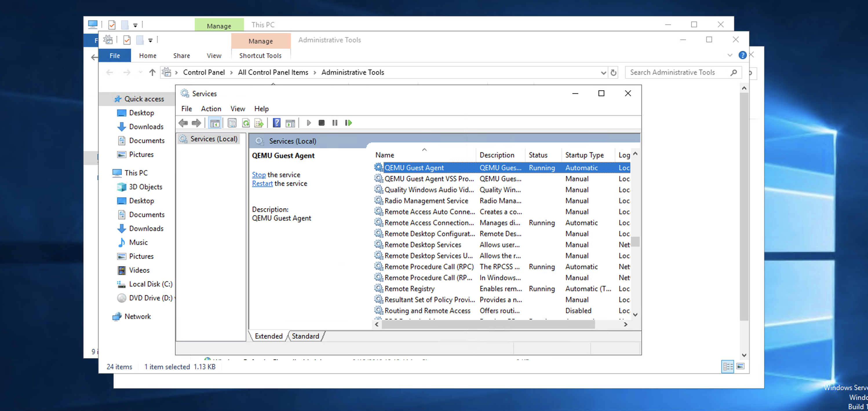Click the Stop the service link

click(259, 175)
